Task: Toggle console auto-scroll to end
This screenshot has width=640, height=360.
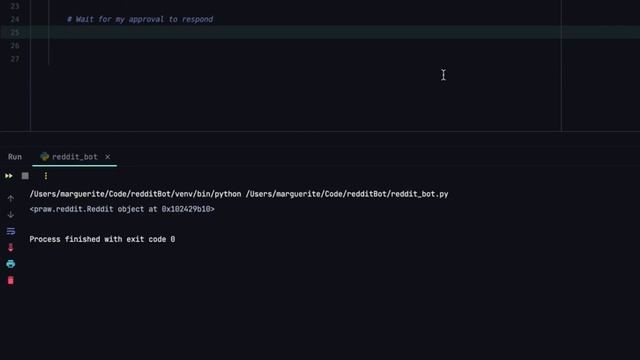Action: pyautogui.click(x=11, y=248)
